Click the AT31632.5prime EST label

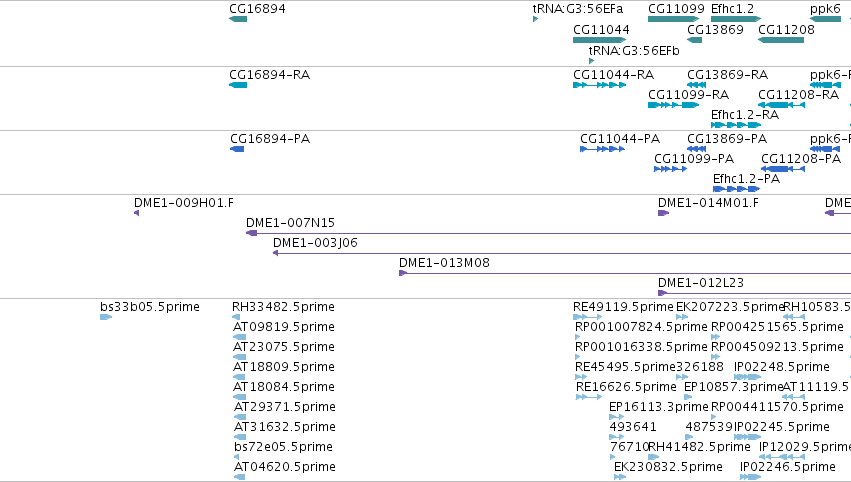tap(285, 427)
